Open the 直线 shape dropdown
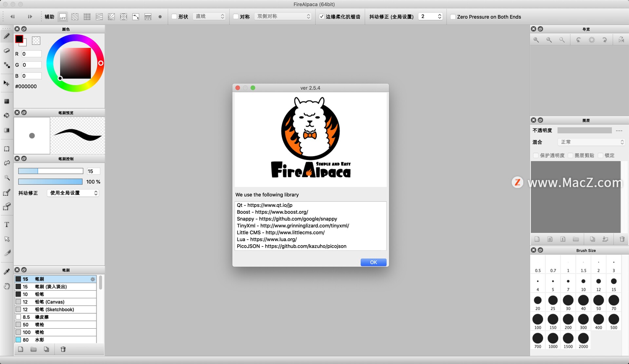This screenshot has width=629, height=364. tap(209, 16)
